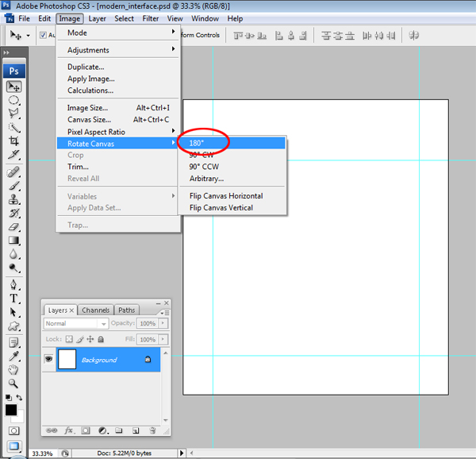Select the Magic Wand tool

[13, 128]
